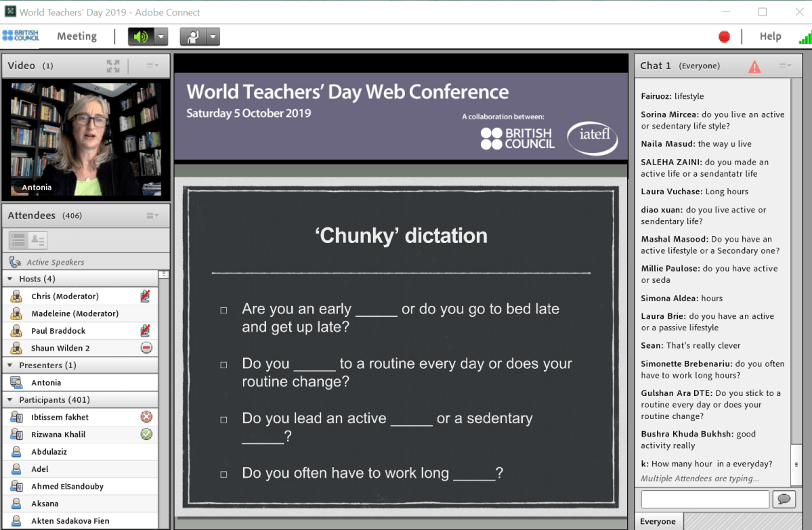Select attendee Rizwana Khalil
This screenshot has width=812, height=530.
[x=58, y=435]
